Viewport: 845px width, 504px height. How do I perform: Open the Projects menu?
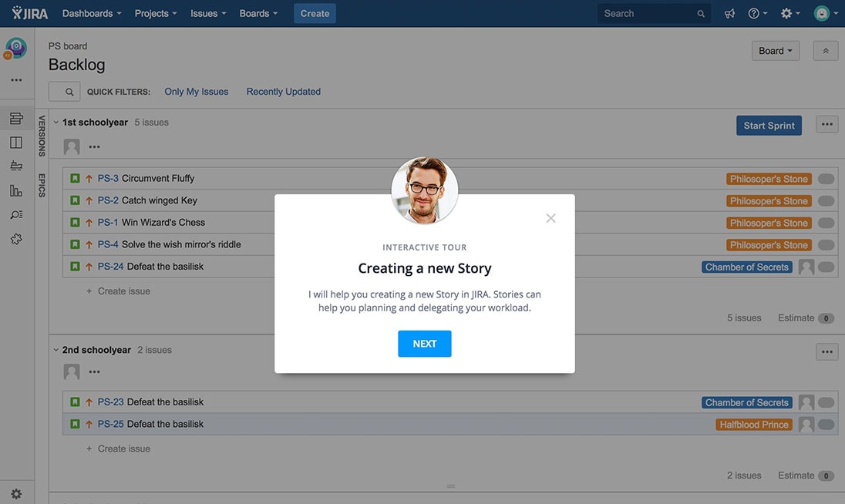[154, 13]
